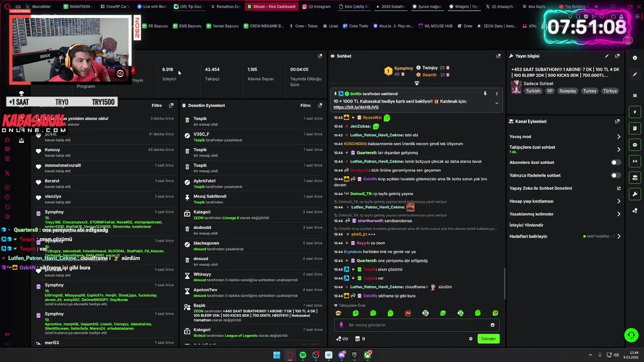The image size is (644, 362).
Task: Click the Gönder send button
Action: point(489,339)
